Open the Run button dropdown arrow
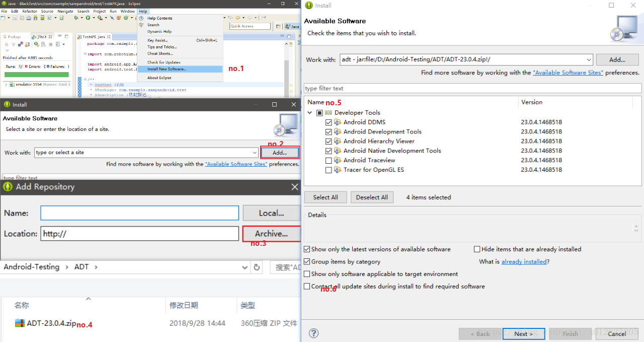The width and height of the screenshot is (644, 342). 94,18
